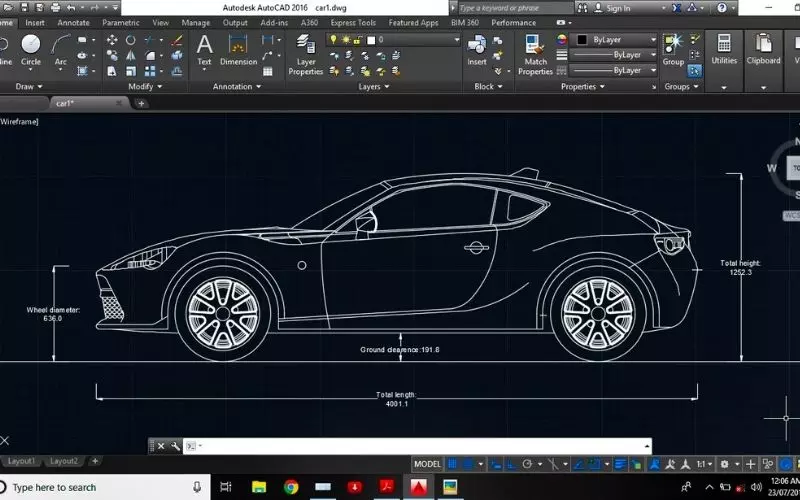Open the Utilities panel
Screen dimensions: 800x500
pyautogui.click(x=724, y=50)
